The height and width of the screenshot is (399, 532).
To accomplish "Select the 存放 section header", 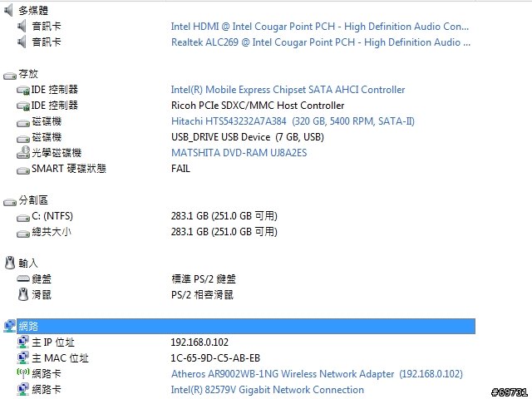I will (28, 74).
